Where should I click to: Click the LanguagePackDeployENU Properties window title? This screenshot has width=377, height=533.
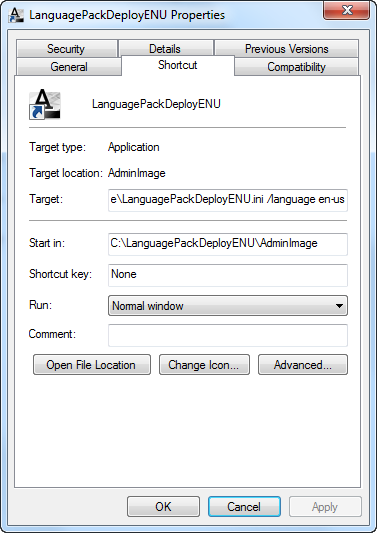coord(127,15)
